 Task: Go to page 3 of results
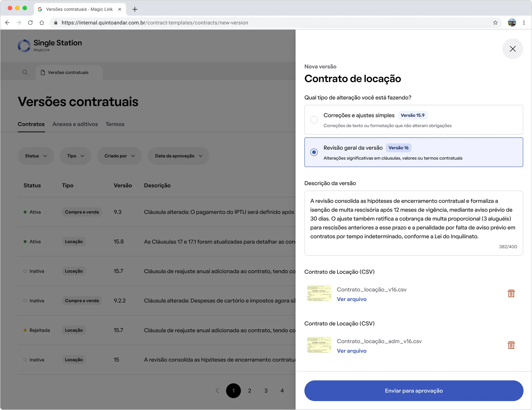click(x=266, y=391)
